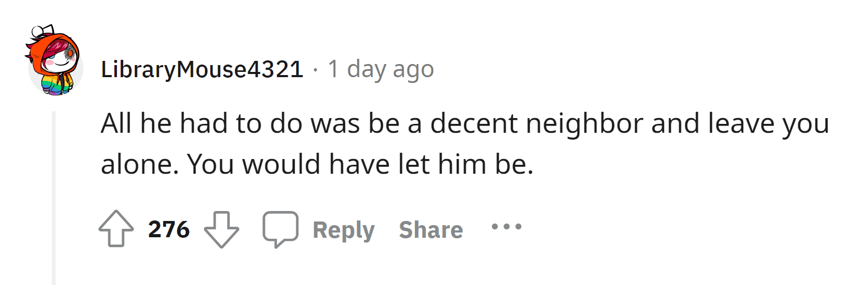The image size is (868, 285).
Task: Open the three-dot more options menu
Action: click(506, 227)
